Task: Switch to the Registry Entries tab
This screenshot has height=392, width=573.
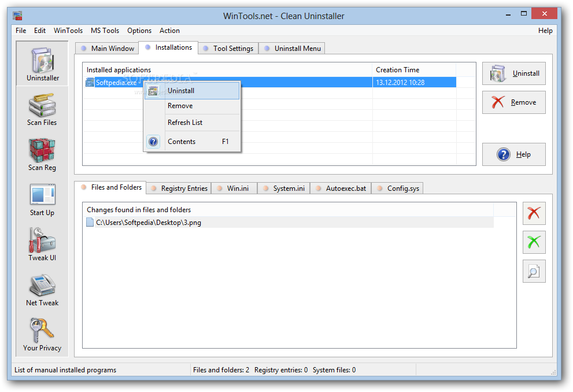Action: 179,188
